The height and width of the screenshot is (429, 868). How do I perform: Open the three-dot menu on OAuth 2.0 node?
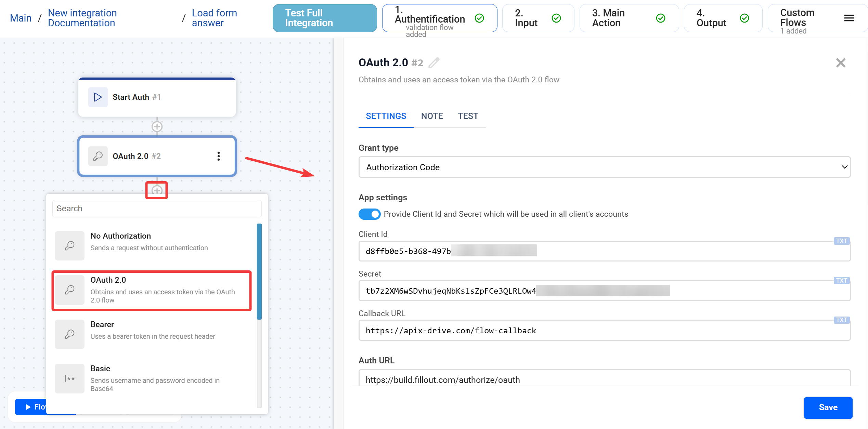click(219, 156)
